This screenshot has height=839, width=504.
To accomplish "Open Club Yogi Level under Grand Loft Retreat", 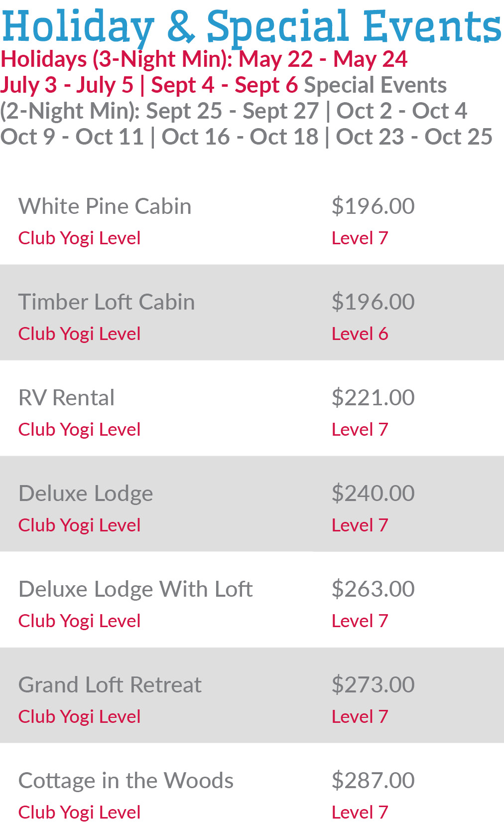I will click(79, 717).
